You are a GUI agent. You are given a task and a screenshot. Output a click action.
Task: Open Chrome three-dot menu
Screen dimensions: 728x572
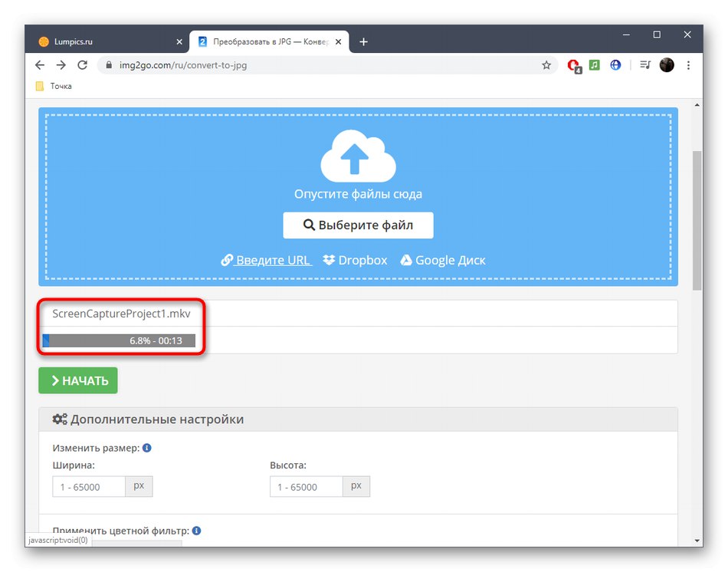pos(689,65)
